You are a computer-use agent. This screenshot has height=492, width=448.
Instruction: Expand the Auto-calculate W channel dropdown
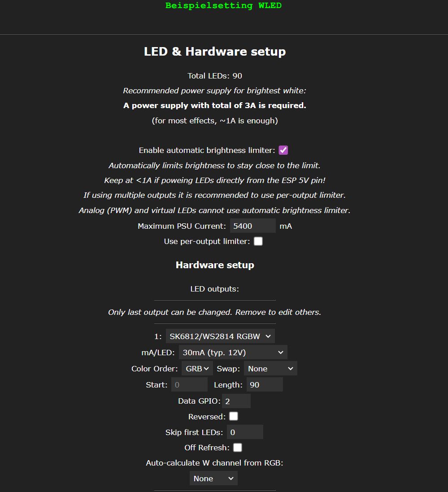pos(213,479)
